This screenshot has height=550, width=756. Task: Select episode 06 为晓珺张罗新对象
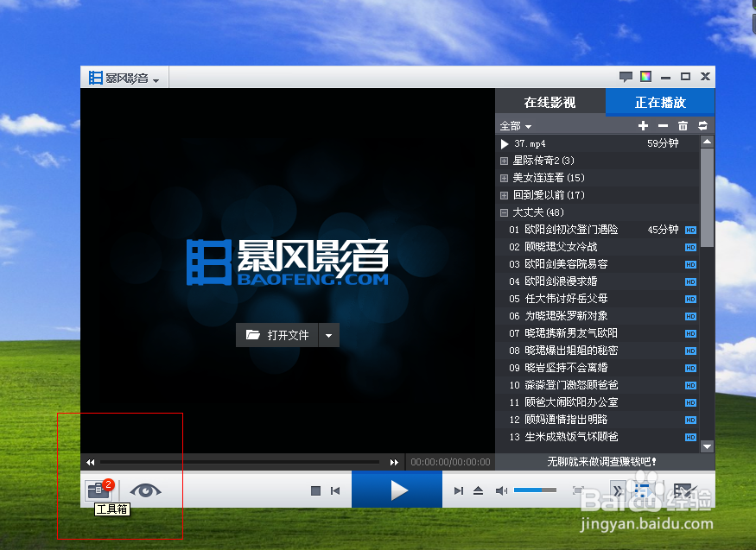(x=597, y=316)
